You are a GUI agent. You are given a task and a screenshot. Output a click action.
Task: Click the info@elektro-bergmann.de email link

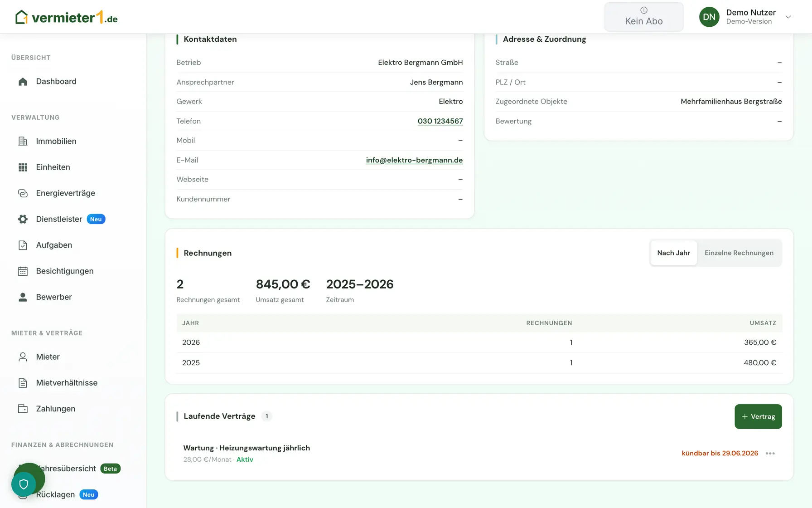click(x=414, y=160)
